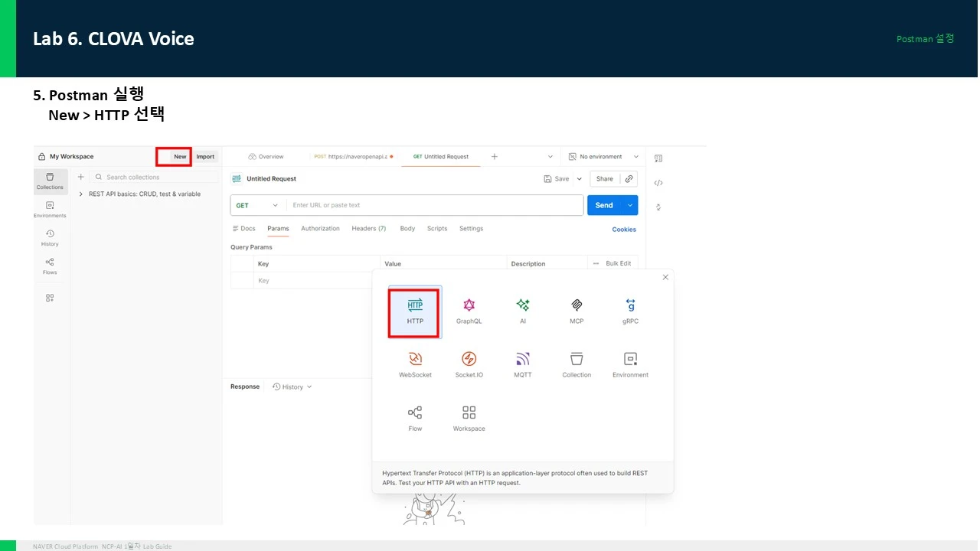
Task: Open the tab list chevron dropdown
Action: 550,156
